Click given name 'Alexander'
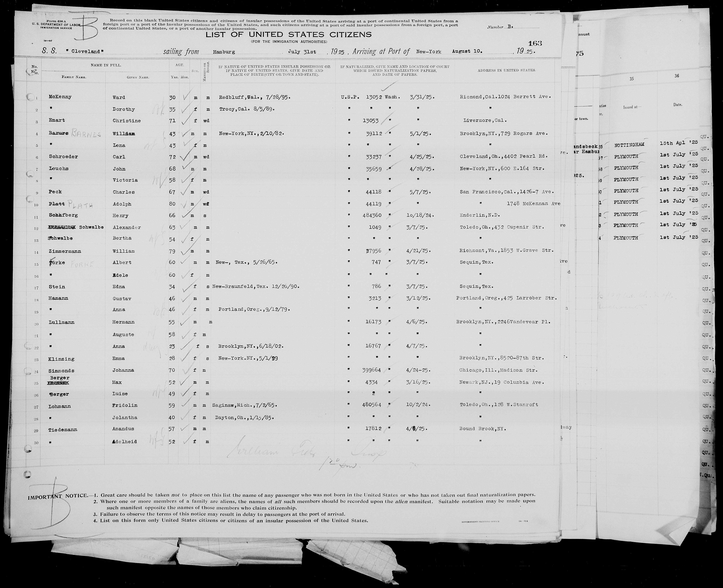 coord(126,227)
